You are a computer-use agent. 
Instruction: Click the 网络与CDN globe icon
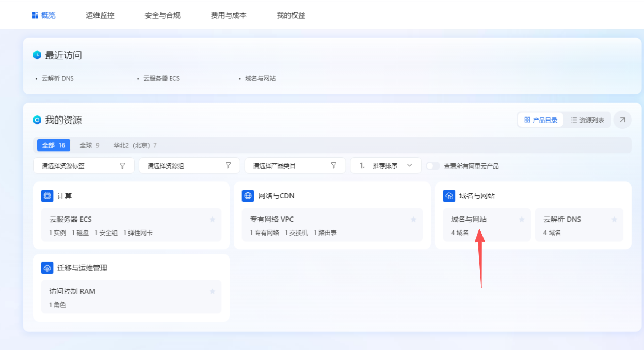(x=248, y=196)
